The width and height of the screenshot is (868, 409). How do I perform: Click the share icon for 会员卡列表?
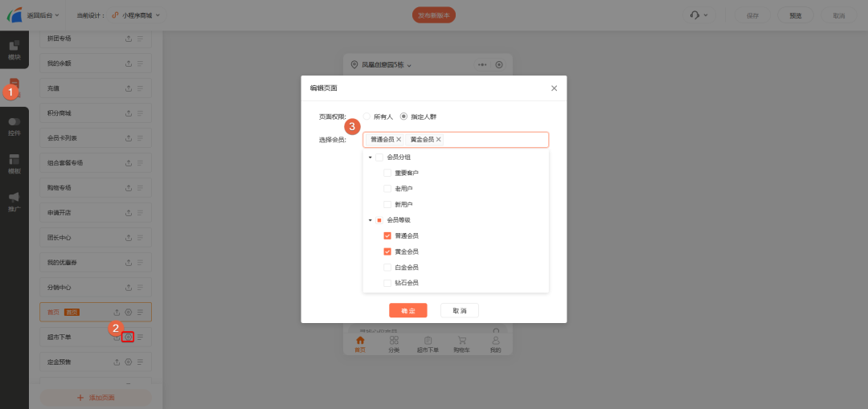[x=129, y=138]
